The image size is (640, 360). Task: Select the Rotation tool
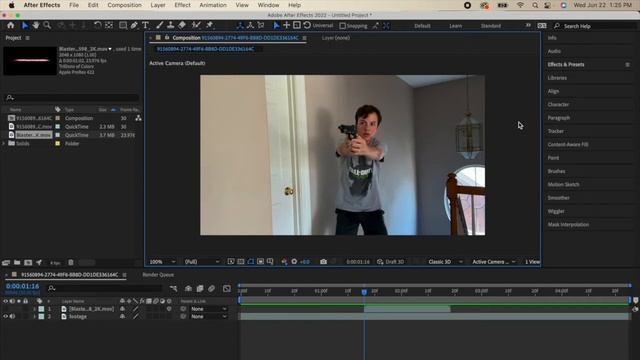coord(98,25)
